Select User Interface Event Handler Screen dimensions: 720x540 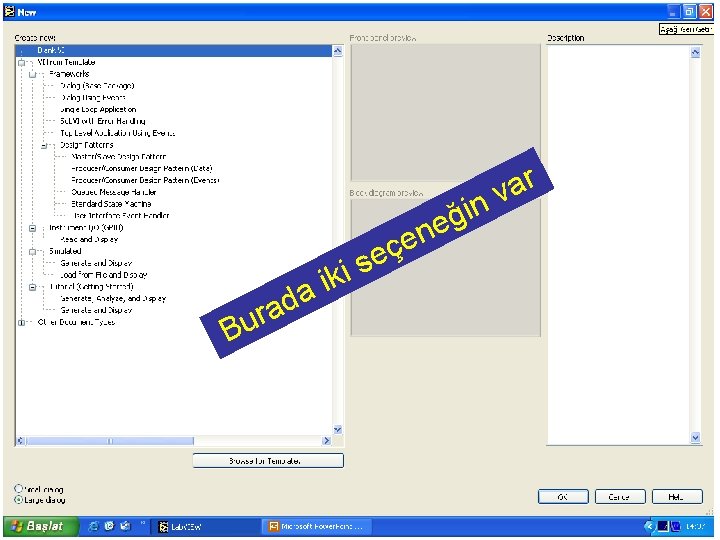pyautogui.click(x=120, y=216)
